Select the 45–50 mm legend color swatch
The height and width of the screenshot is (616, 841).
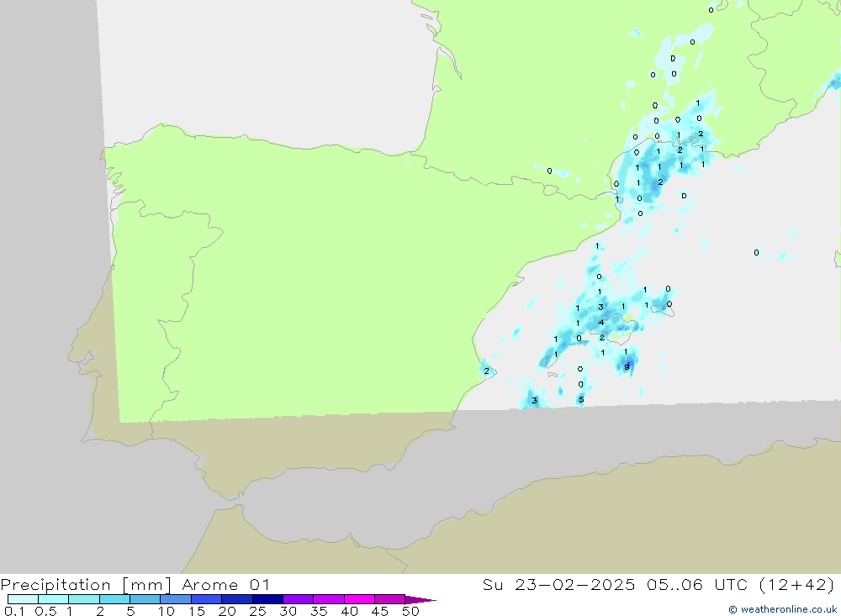[390, 599]
